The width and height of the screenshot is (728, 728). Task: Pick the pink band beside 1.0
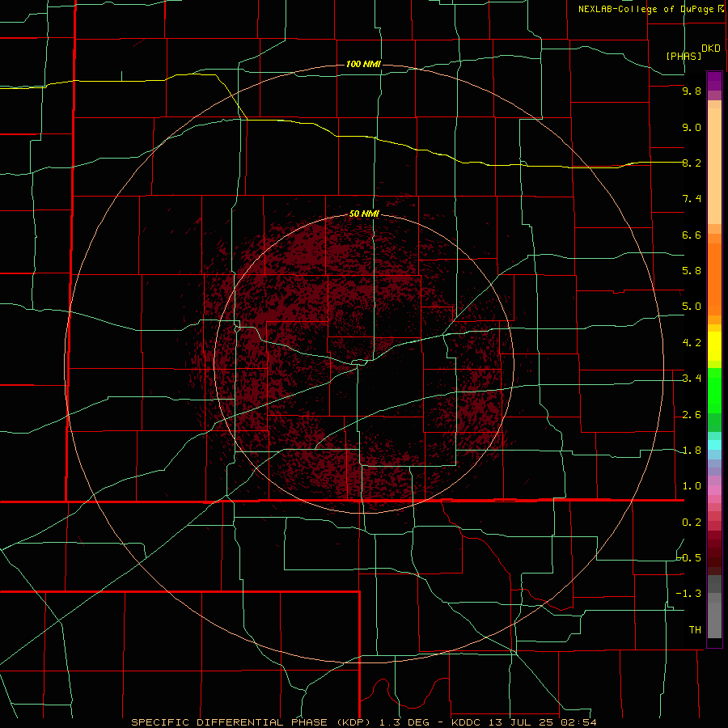(714, 490)
